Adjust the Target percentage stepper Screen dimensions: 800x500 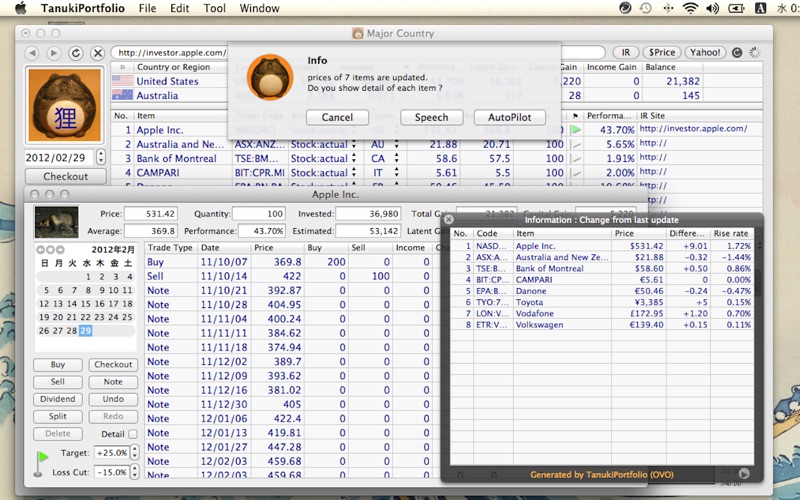pyautogui.click(x=134, y=453)
